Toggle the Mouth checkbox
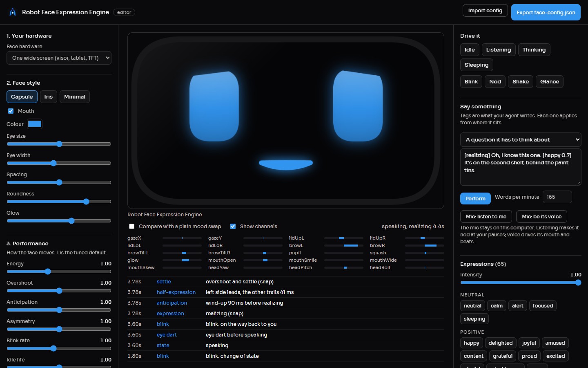The image size is (588, 368). point(11,111)
